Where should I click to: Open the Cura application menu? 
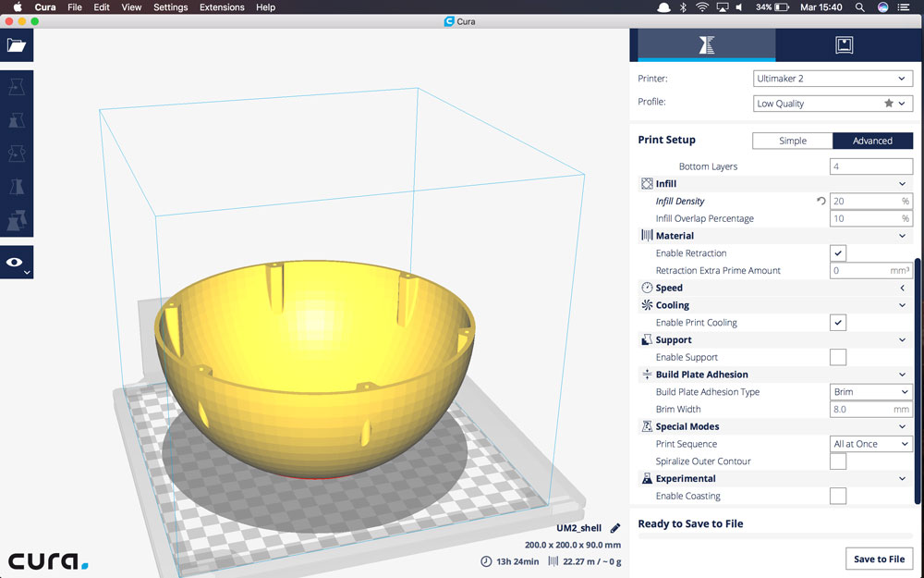pyautogui.click(x=44, y=7)
